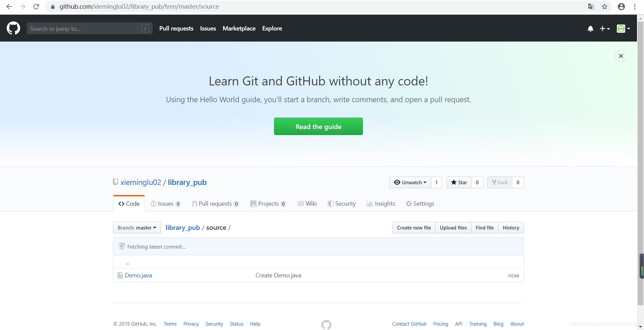Open Status footer link
Viewport: 644px width, 330px height.
(x=236, y=324)
